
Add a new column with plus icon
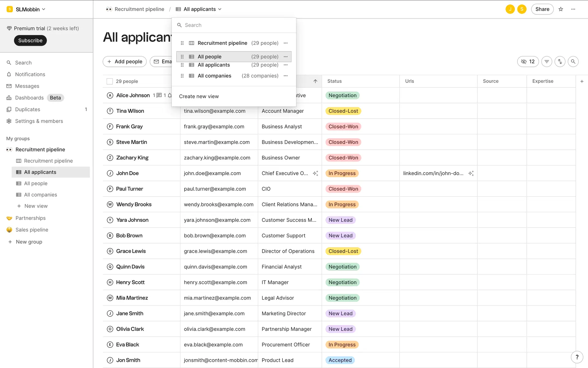click(x=582, y=81)
